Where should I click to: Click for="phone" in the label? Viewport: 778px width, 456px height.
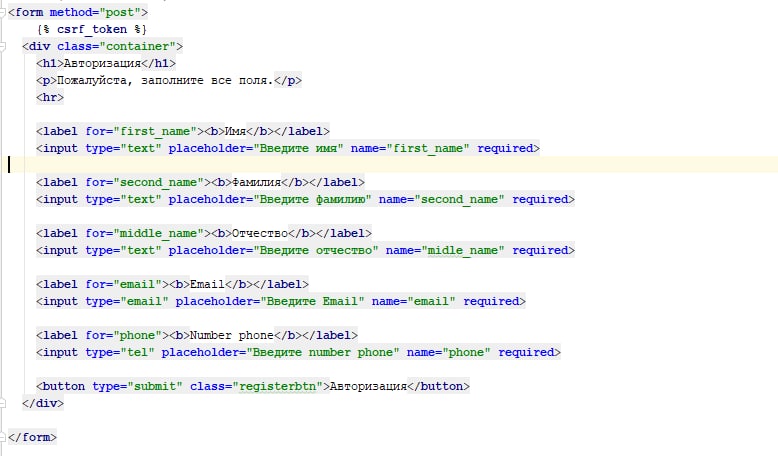(124, 335)
